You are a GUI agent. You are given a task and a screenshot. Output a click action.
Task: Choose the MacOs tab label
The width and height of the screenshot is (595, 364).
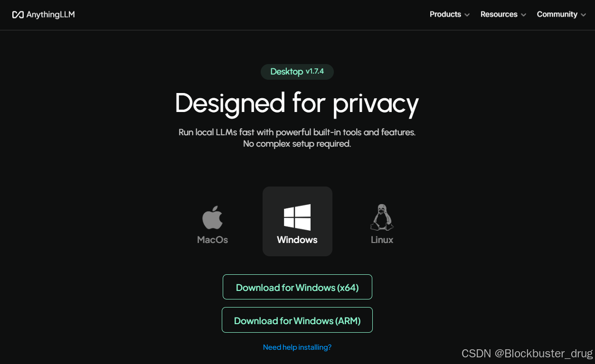pyautogui.click(x=213, y=240)
